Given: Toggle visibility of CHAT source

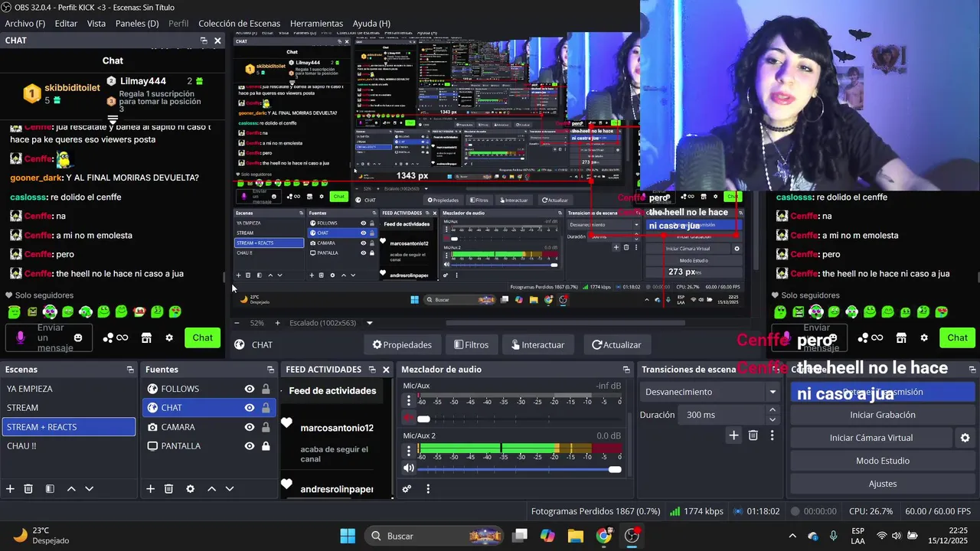Looking at the screenshot, I should 250,408.
